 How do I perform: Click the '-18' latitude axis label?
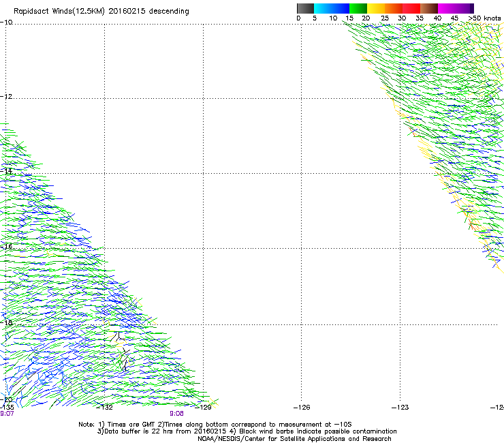[x=6, y=322]
